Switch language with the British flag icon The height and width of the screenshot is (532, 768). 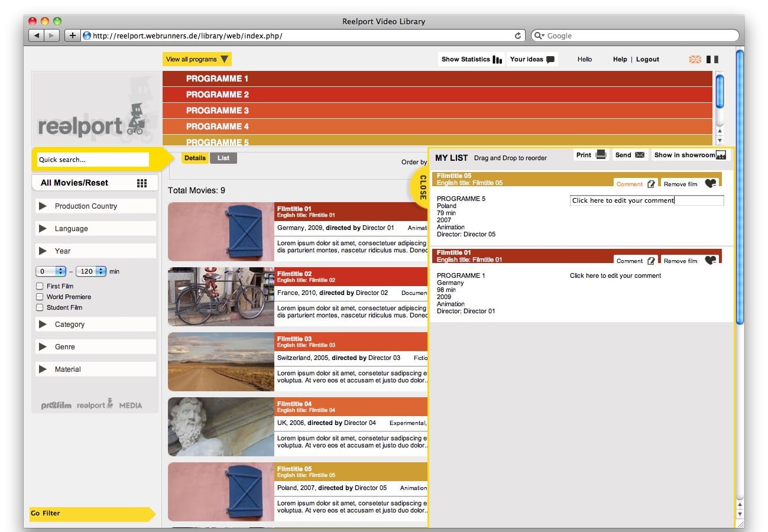click(x=695, y=59)
